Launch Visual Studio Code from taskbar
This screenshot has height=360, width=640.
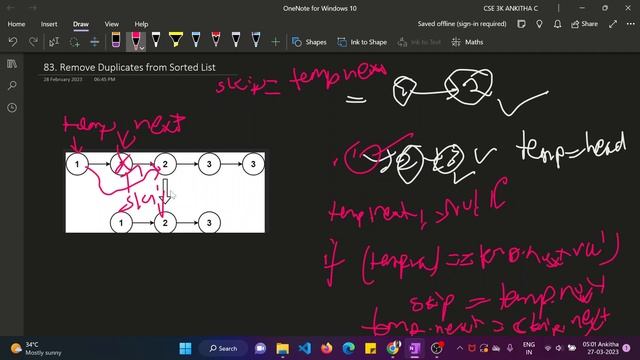point(304,348)
